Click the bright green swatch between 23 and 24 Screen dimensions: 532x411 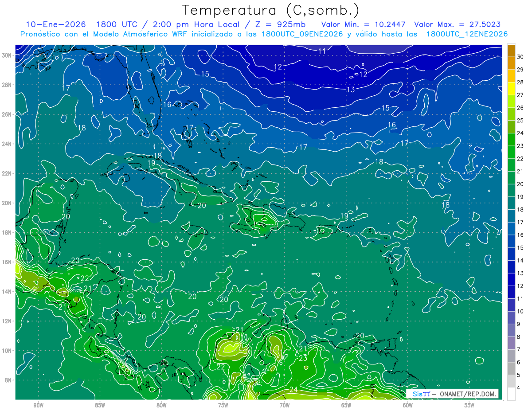pyautogui.click(x=511, y=140)
